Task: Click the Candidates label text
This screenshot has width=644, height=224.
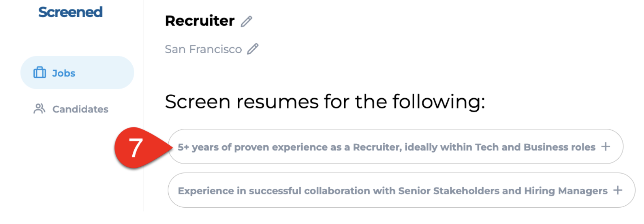Action: pos(80,109)
